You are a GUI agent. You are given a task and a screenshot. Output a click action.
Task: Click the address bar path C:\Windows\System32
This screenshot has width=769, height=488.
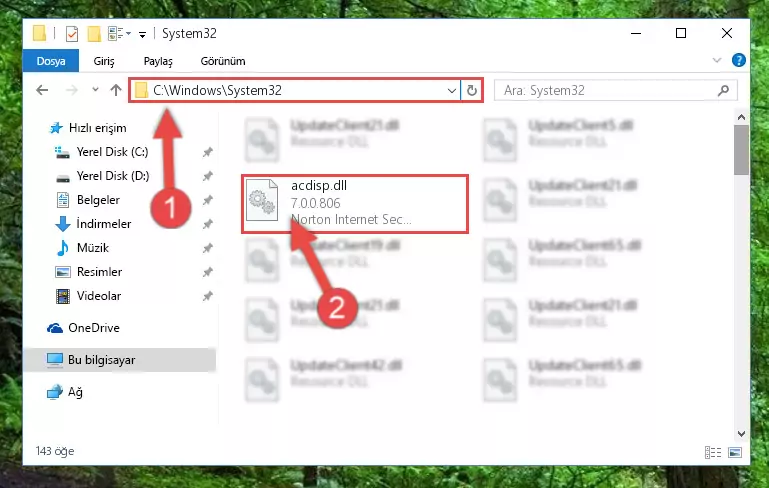point(217,90)
